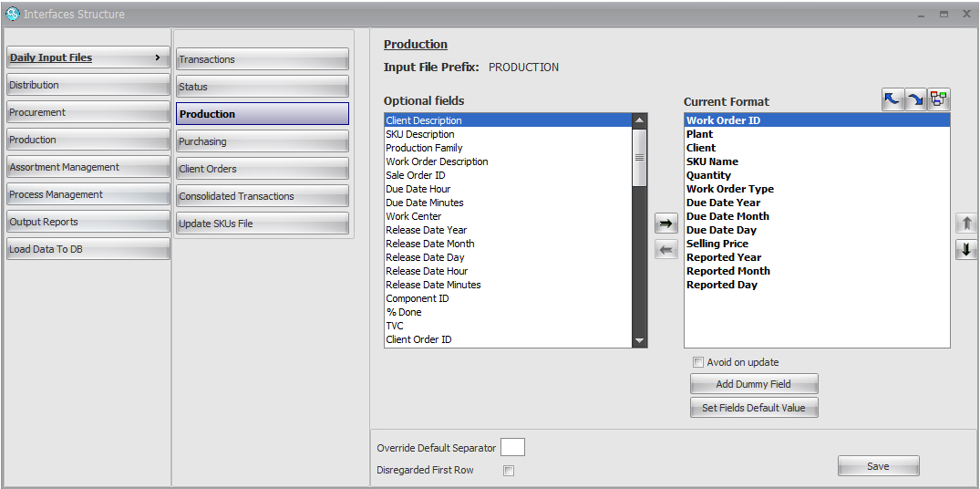Select Work Order ID in Current Format
980x489 pixels.
817,120
